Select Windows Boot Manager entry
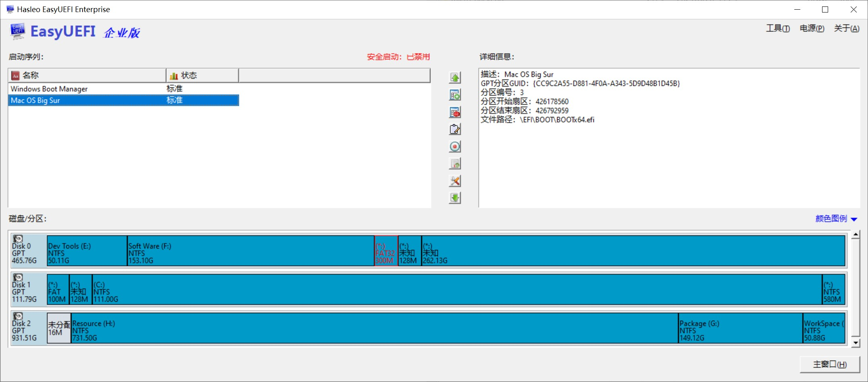This screenshot has height=382, width=868. point(123,89)
